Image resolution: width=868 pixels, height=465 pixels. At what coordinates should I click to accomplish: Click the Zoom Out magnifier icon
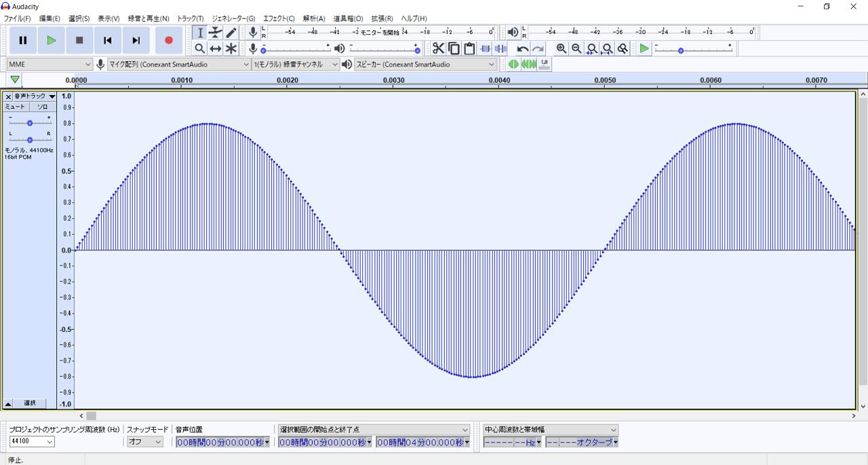click(x=576, y=48)
